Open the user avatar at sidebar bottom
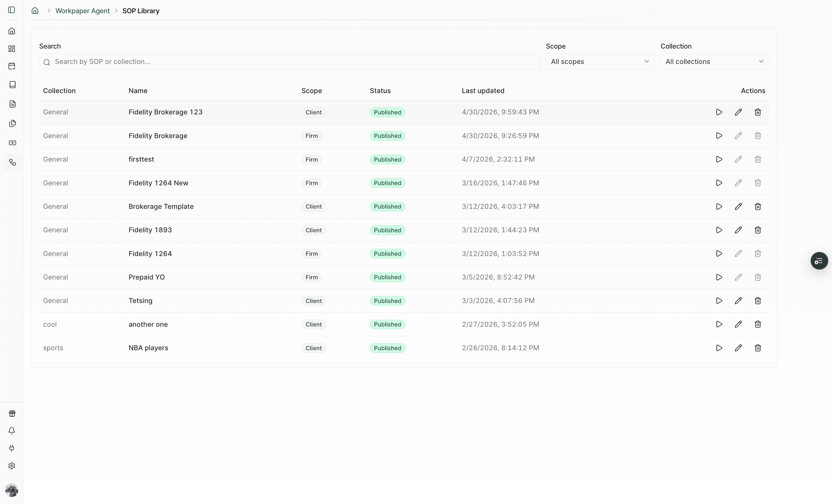The width and height of the screenshot is (832, 504). 12,491
